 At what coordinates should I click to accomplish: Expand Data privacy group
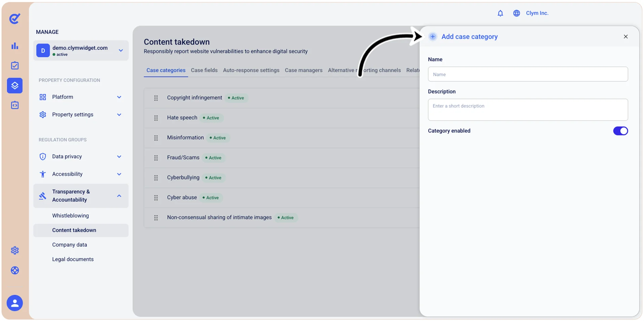pos(81,156)
